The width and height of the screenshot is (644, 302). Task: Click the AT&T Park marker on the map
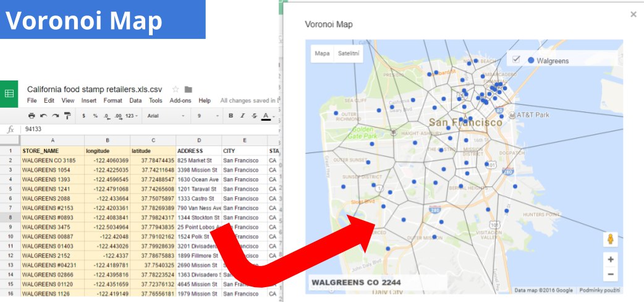tap(512, 114)
